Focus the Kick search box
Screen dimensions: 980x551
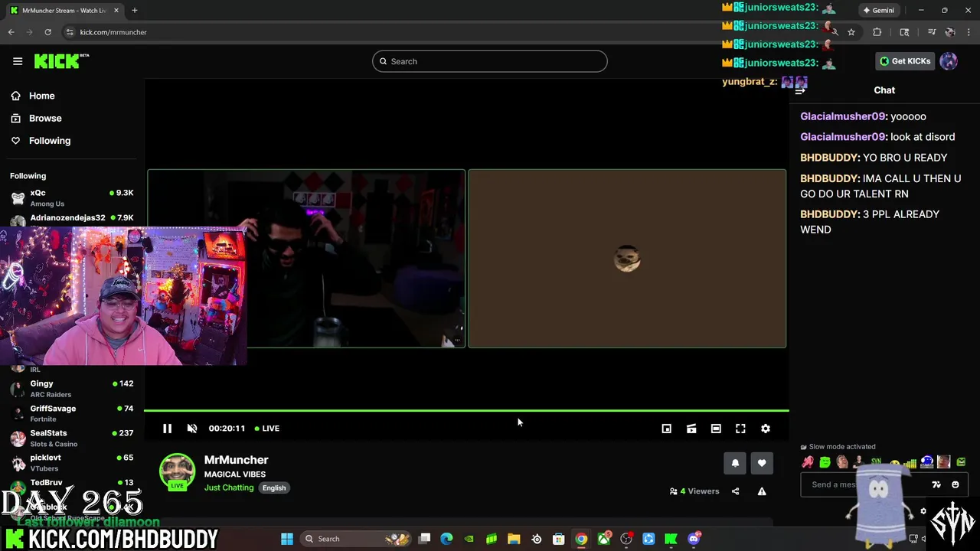[490, 61]
